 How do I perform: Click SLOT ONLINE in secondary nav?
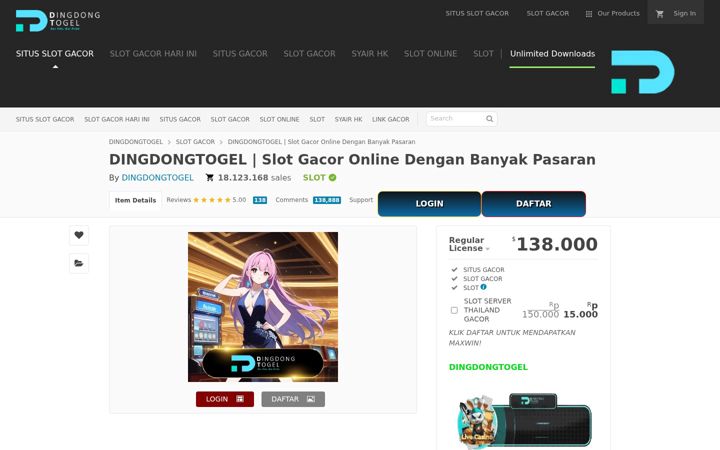tap(279, 119)
